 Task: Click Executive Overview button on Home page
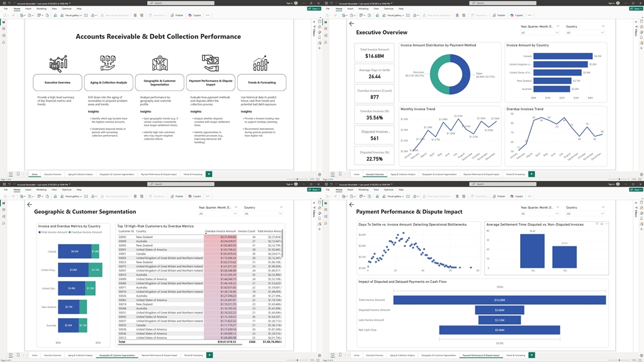click(62, 82)
